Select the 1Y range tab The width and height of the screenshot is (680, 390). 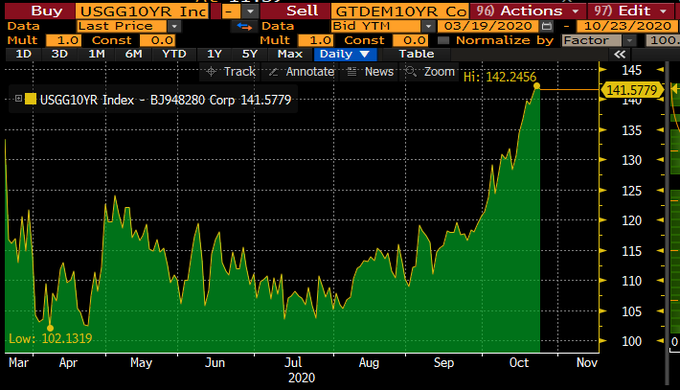tap(214, 54)
